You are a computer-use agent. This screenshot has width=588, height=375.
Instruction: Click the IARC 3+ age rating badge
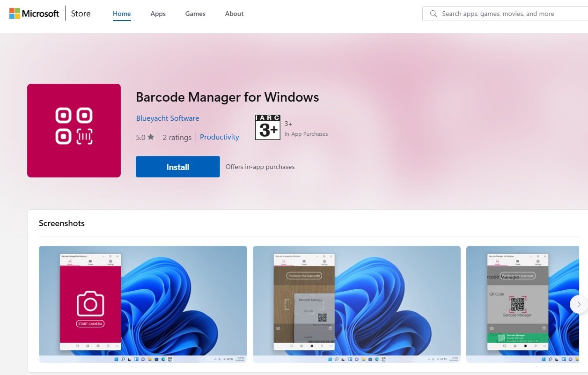pos(267,127)
